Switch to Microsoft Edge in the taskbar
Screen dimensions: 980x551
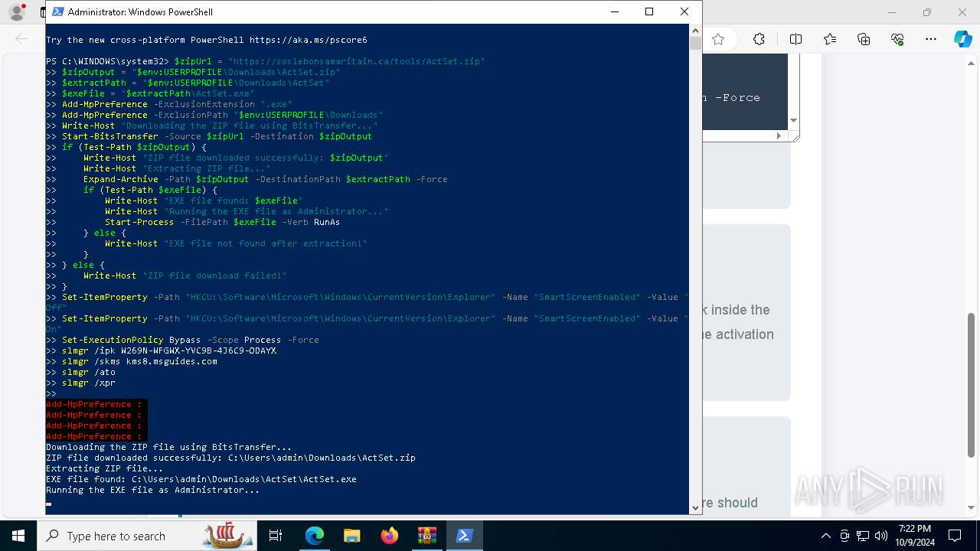click(x=315, y=536)
